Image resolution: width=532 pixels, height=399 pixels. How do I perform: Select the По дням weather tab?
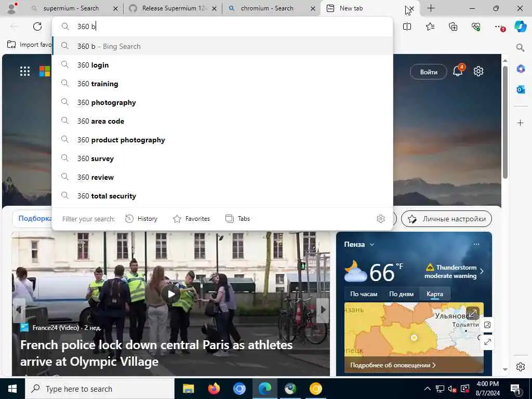[x=402, y=294]
